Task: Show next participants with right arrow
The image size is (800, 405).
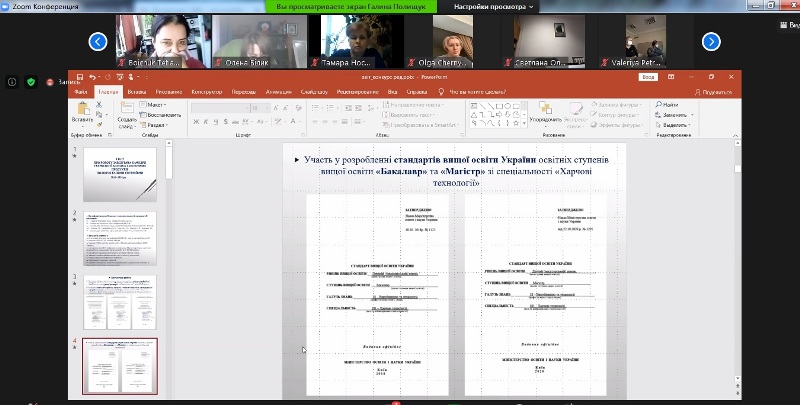Action: pyautogui.click(x=711, y=41)
